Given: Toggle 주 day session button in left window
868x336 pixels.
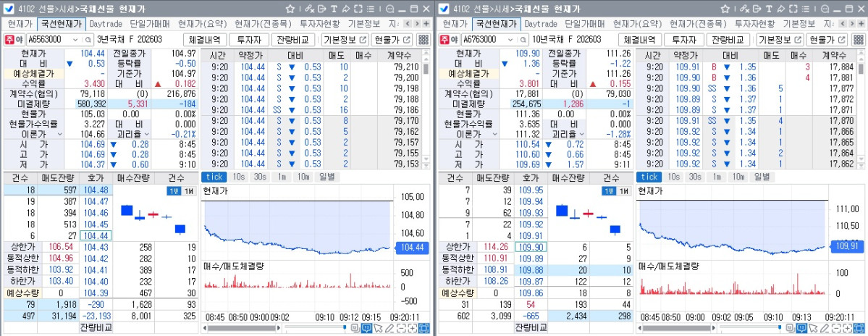Looking at the screenshot, I should pyautogui.click(x=11, y=40).
